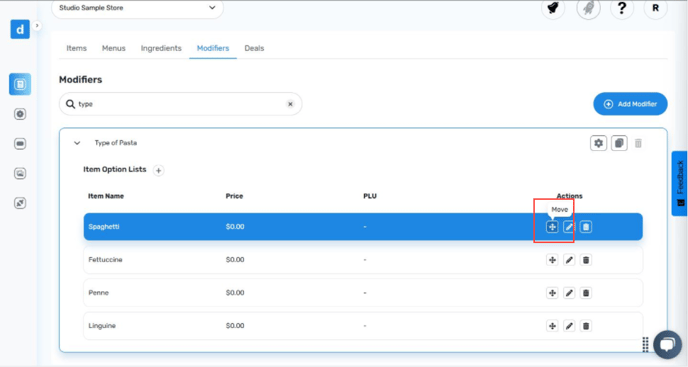This screenshot has width=688, height=367.
Task: Click the blue d logo
Action: click(x=20, y=29)
